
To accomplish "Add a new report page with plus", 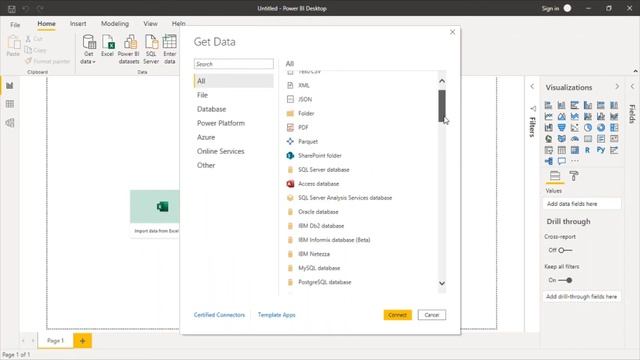I will 82,341.
